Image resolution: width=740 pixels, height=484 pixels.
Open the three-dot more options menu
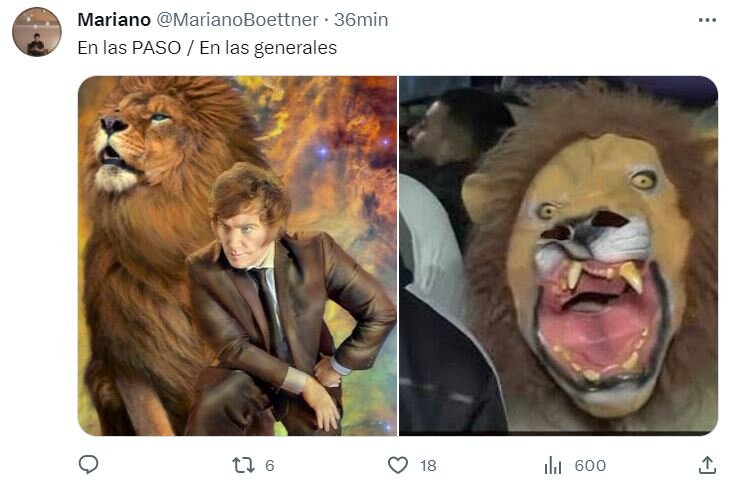707,20
